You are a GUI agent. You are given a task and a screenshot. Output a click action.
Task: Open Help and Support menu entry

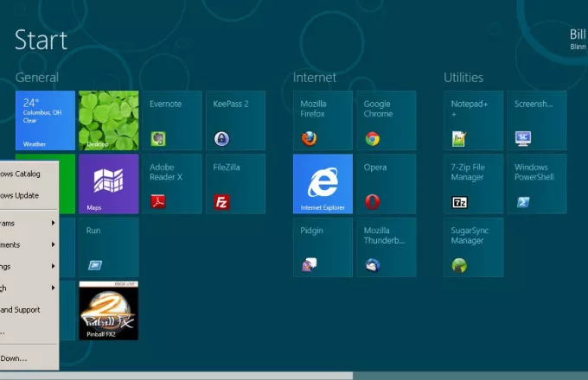point(29,310)
